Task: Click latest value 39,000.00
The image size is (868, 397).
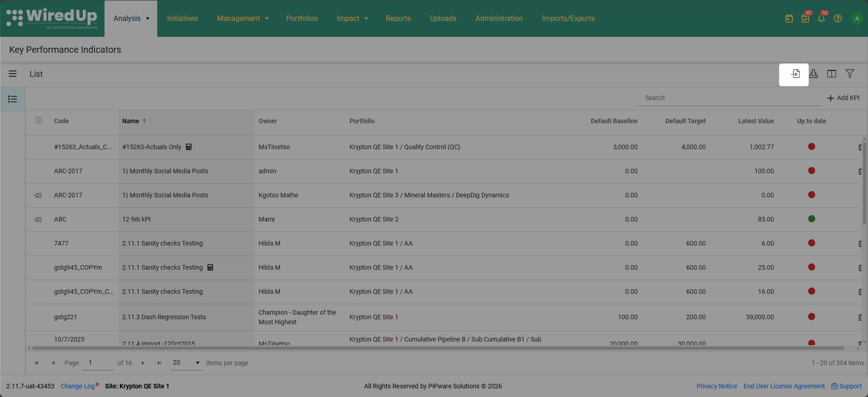Action: (x=760, y=317)
